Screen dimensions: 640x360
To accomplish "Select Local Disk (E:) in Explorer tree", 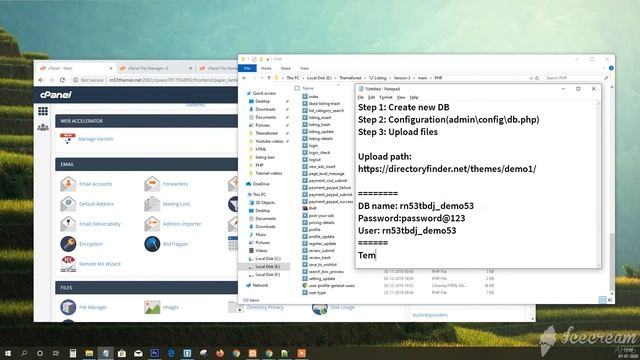I will [264, 267].
